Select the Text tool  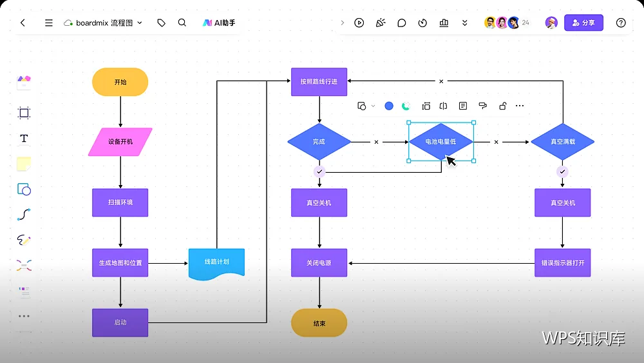point(24,138)
